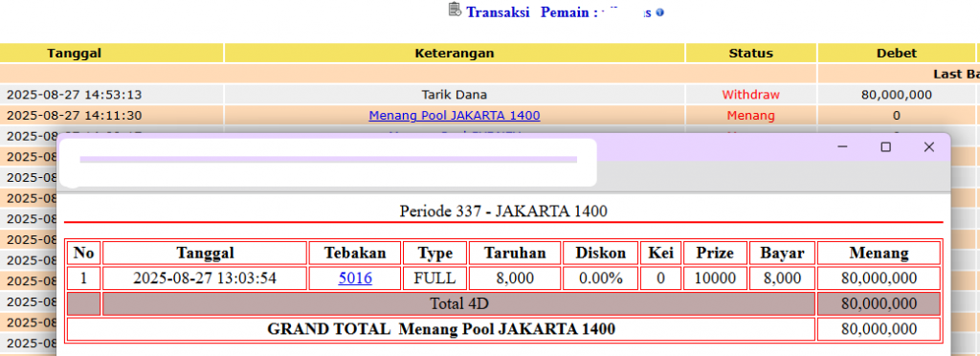980x356 pixels.
Task: Click the Tebakan column header in popup
Action: click(355, 253)
